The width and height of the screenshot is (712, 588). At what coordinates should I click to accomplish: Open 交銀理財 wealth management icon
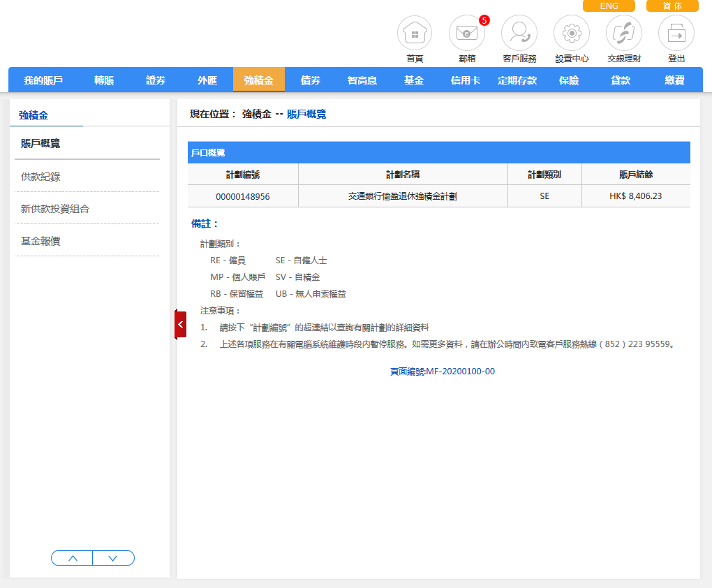point(624,34)
